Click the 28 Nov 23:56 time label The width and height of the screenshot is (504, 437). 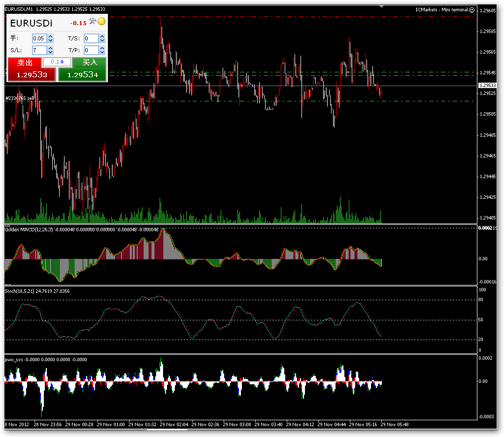point(48,425)
